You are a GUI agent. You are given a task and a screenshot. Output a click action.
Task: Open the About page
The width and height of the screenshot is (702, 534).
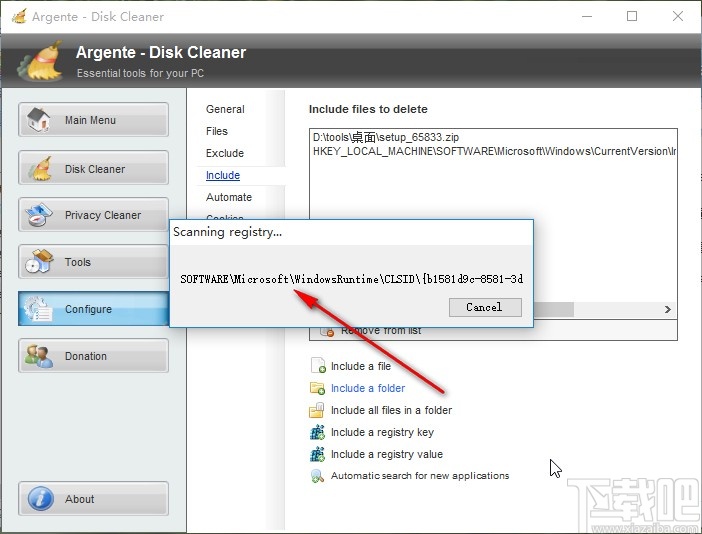coord(93,499)
